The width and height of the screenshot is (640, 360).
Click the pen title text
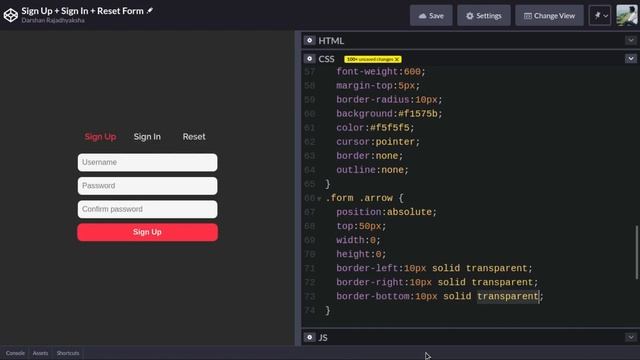click(82, 11)
